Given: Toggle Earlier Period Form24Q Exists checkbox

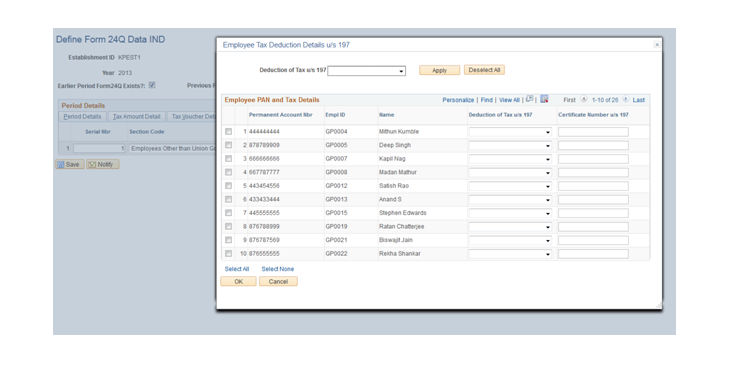Looking at the screenshot, I should pyautogui.click(x=152, y=85).
